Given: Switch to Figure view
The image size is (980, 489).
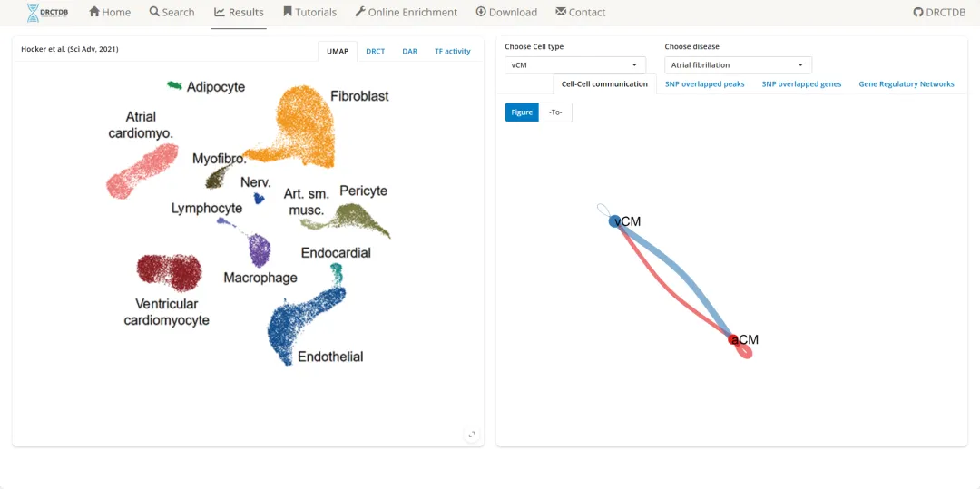Looking at the screenshot, I should 522,112.
